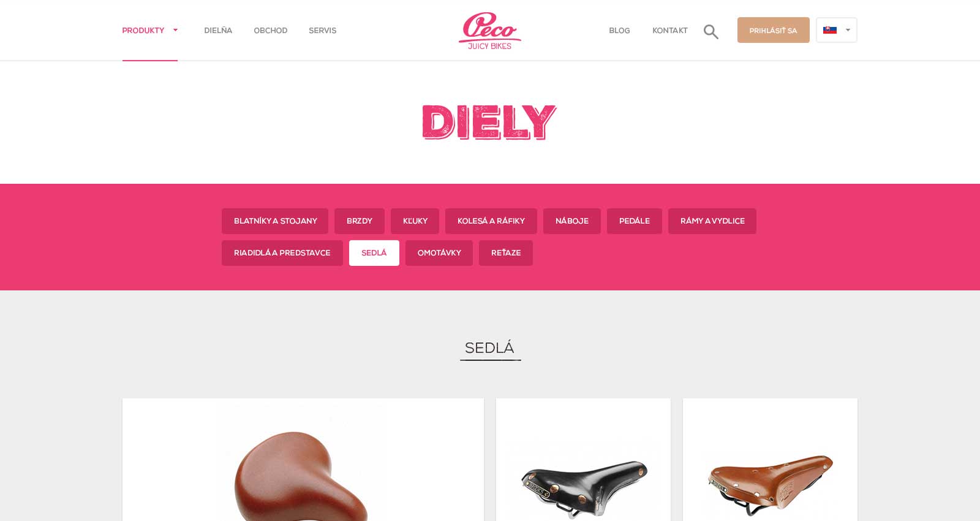Open the Obchod navigation link
The width and height of the screenshot is (980, 521).
pyautogui.click(x=270, y=30)
